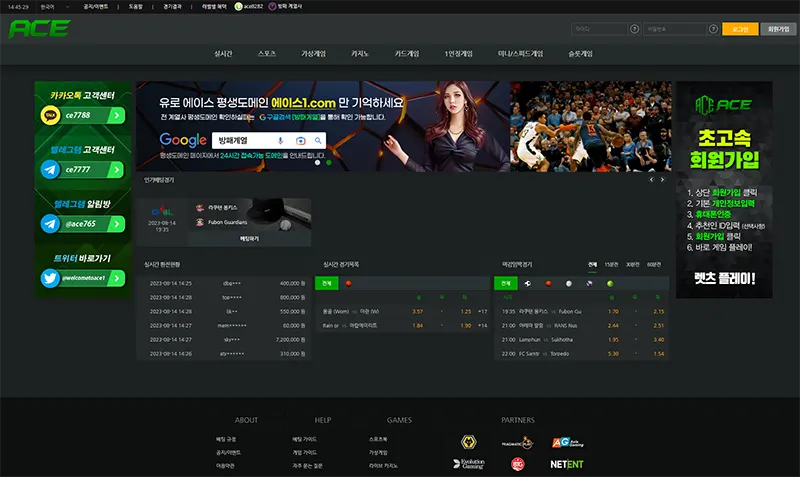The width and height of the screenshot is (800, 477).
Task: Open the 공지/이벤트 link in the top bar
Action: 96,7
